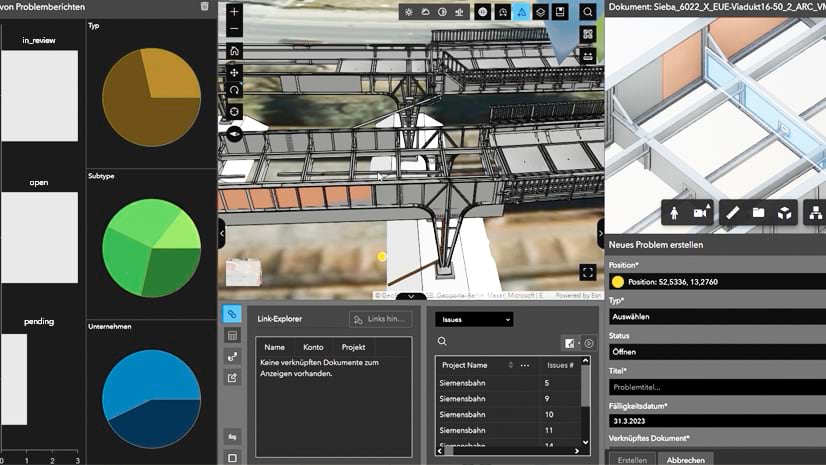This screenshot has width=826, height=465.
Task: Select the link explorer sidebar icon
Action: point(232,314)
